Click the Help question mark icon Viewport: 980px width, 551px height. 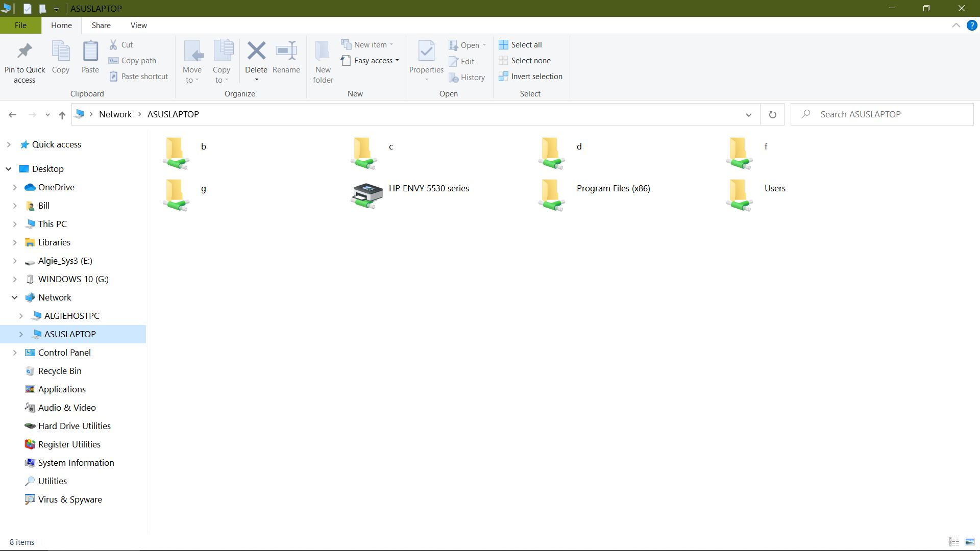[x=972, y=26]
